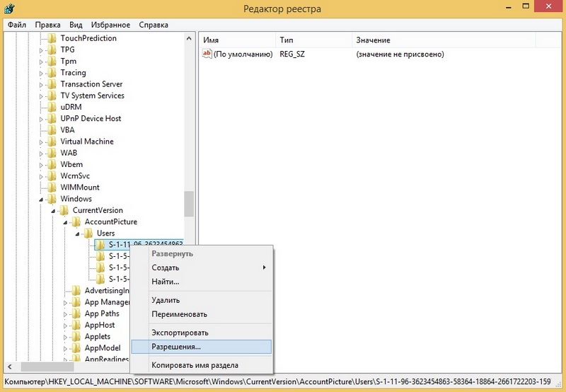Click the TouchPrediction folder icon

click(x=52, y=38)
